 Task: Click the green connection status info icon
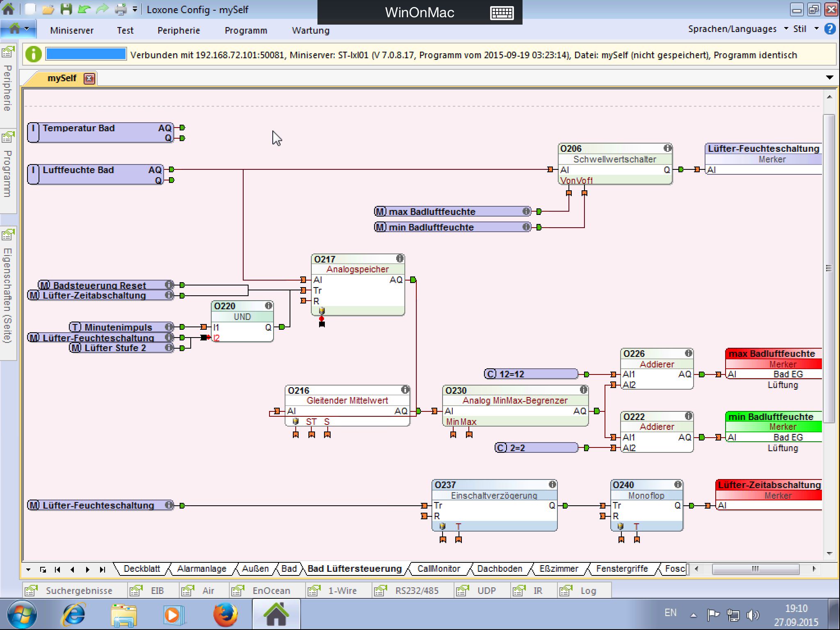click(33, 55)
